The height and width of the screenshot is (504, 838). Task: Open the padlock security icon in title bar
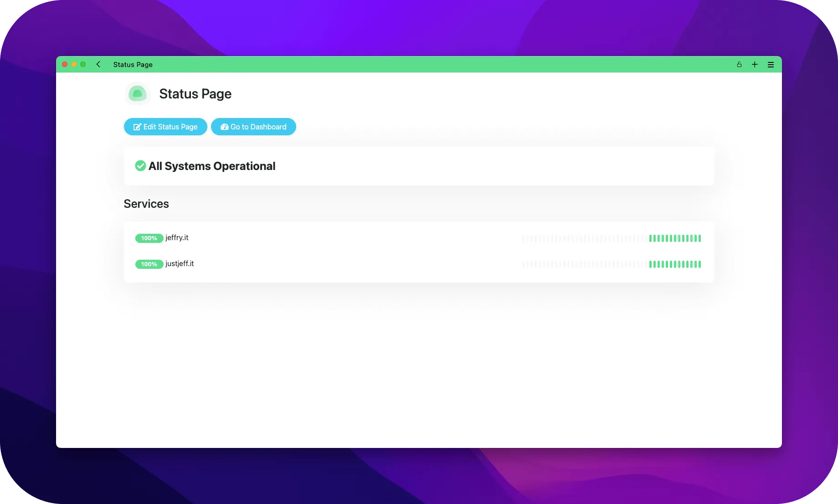tap(739, 64)
